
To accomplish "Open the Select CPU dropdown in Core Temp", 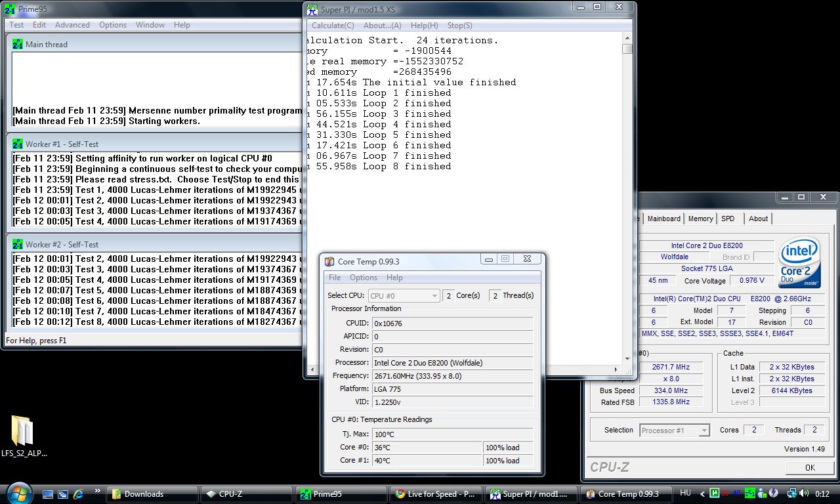I will tap(404, 296).
